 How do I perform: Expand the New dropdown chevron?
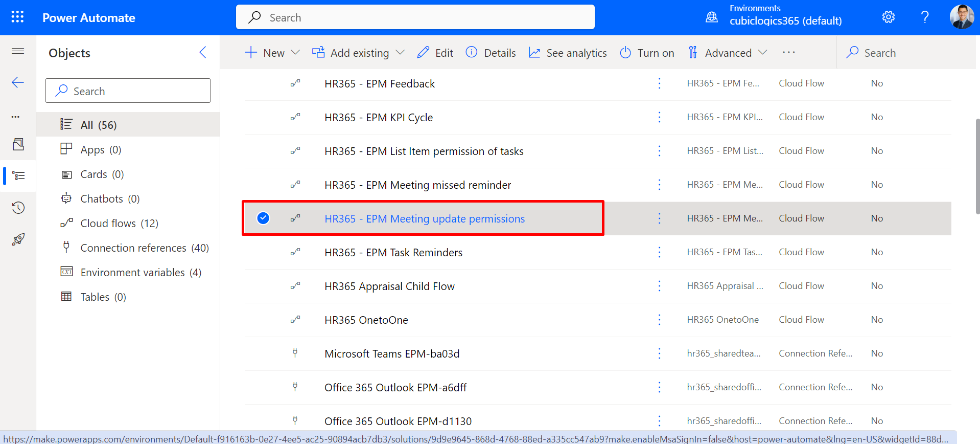point(295,53)
